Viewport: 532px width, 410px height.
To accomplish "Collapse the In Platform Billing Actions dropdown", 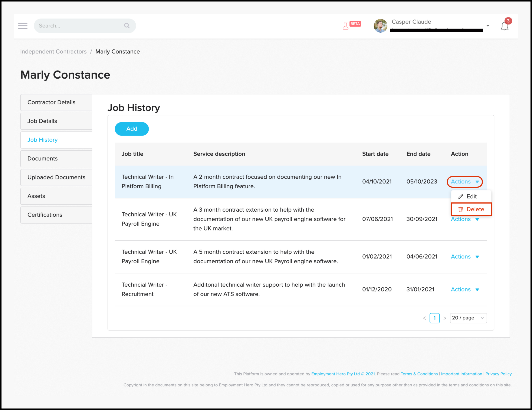I will [464, 182].
